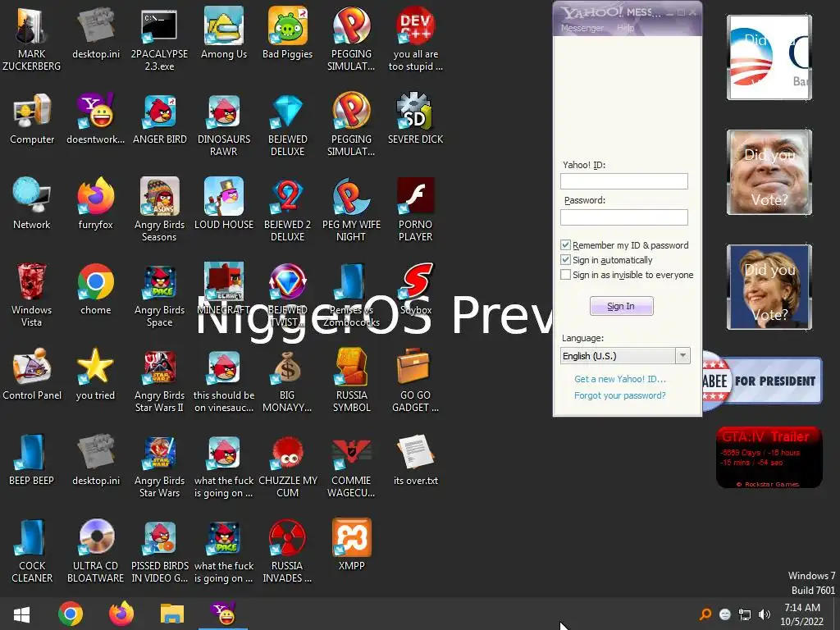Screen dimensions: 840x630
Task: Enable Sign in as invisible to everyone
Action: coord(565,275)
